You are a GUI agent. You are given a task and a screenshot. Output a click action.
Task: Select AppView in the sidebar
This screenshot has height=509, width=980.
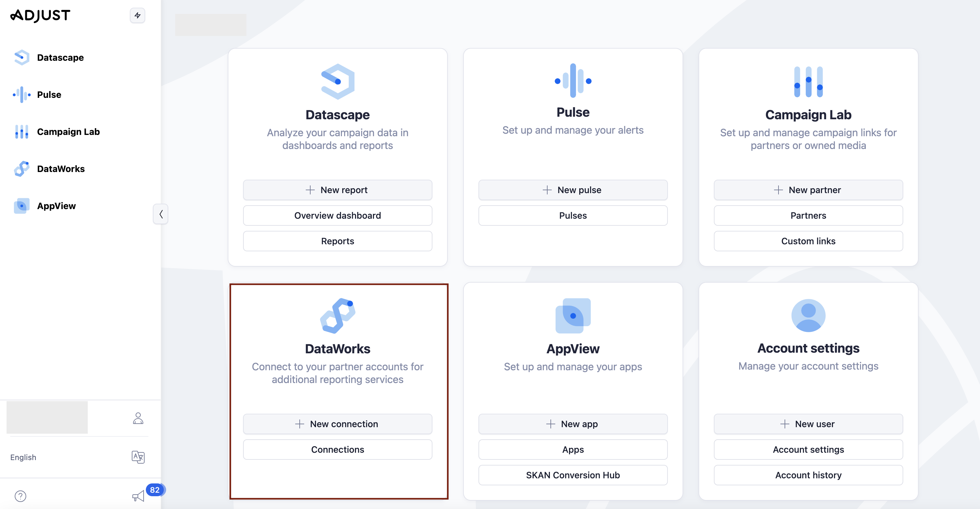pos(56,206)
